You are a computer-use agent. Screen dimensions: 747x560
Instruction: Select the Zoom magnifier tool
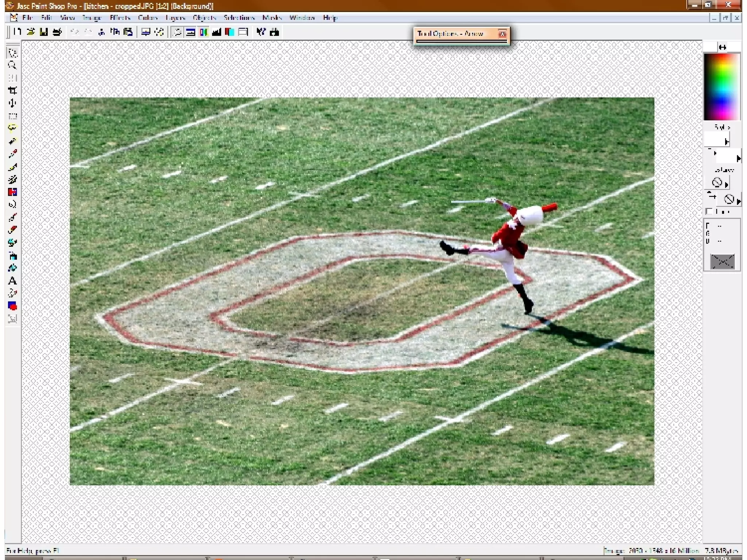tap(12, 66)
